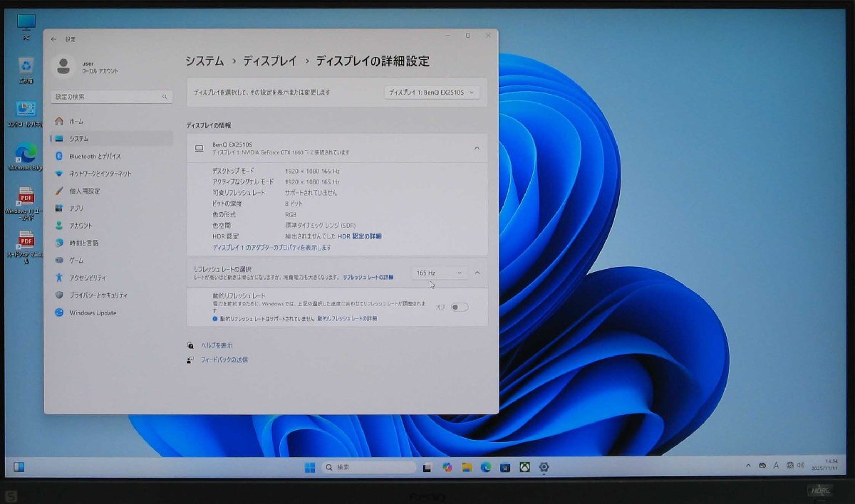Click the Windows Start button

pos(309,468)
